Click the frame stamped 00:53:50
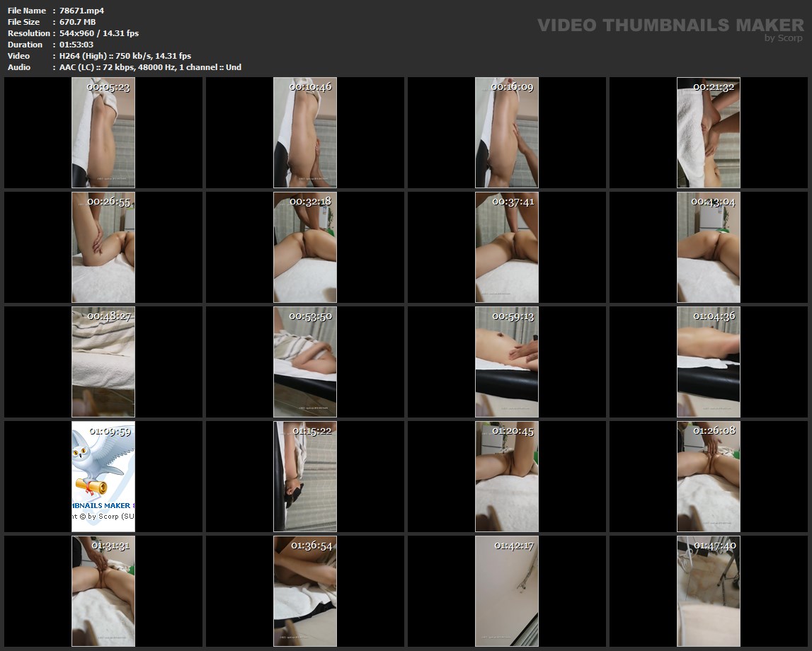The image size is (812, 651). coord(305,362)
